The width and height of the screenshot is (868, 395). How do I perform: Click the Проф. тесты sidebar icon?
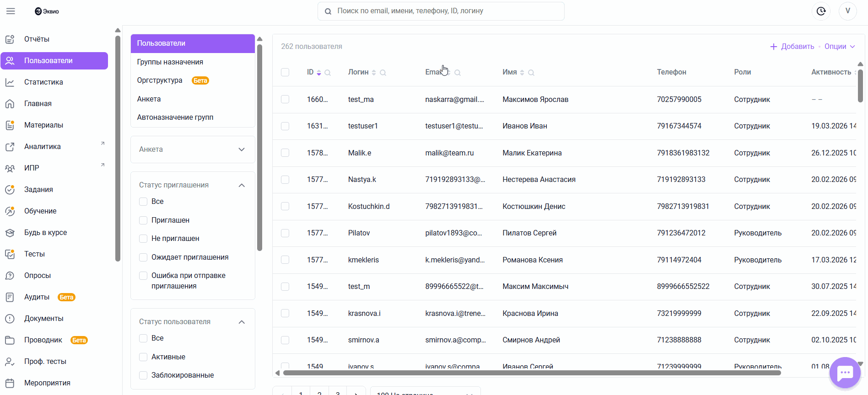coord(10,362)
